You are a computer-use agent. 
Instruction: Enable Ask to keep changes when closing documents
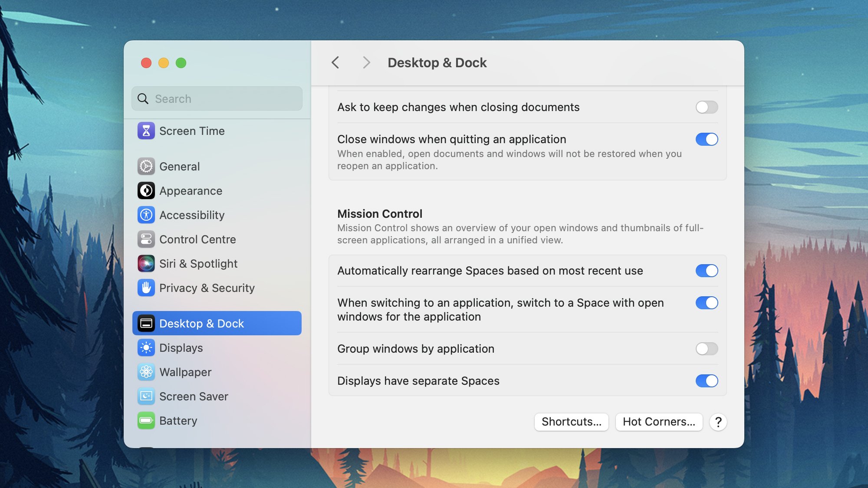click(706, 107)
